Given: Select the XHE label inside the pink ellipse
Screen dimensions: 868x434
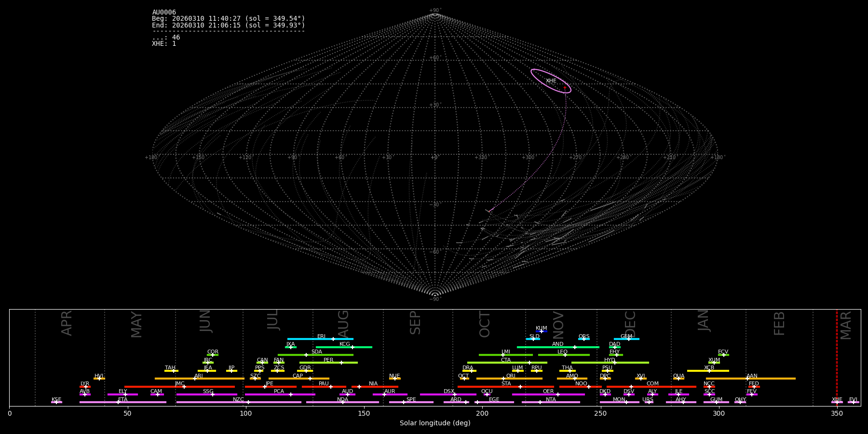Looking at the screenshot, I should (551, 81).
